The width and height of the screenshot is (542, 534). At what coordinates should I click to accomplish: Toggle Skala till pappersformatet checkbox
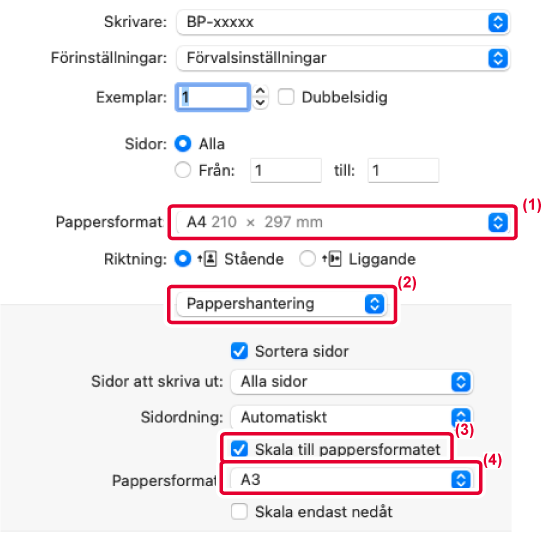(x=239, y=449)
